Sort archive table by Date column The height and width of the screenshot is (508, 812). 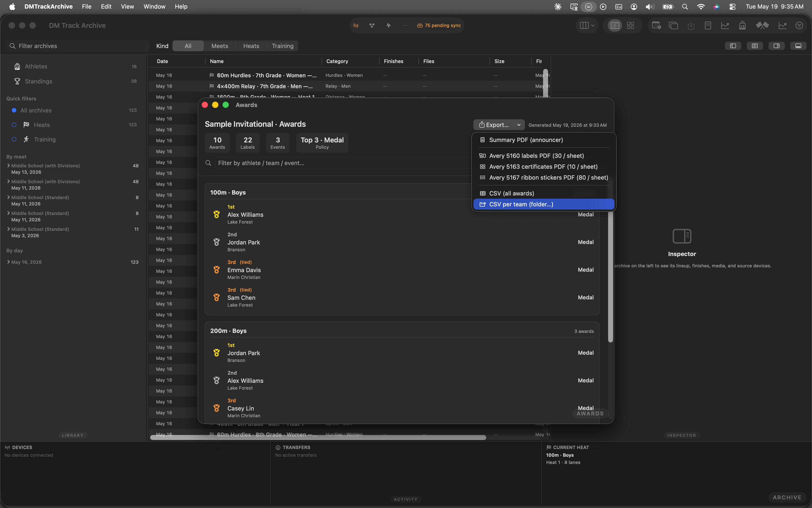click(x=162, y=61)
